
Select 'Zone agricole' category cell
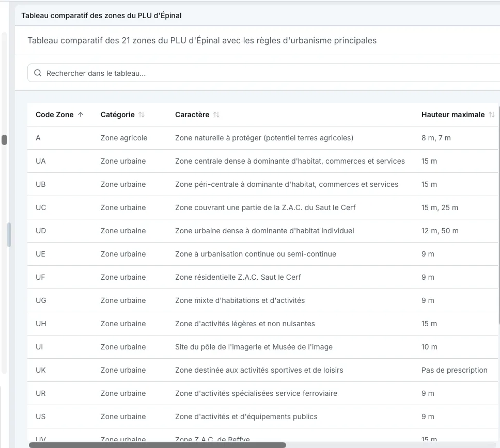coord(124,138)
